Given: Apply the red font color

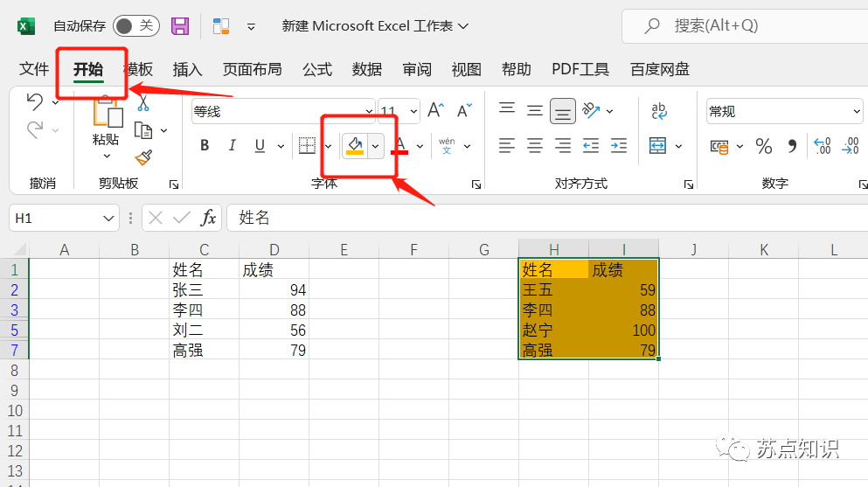Looking at the screenshot, I should pyautogui.click(x=400, y=145).
